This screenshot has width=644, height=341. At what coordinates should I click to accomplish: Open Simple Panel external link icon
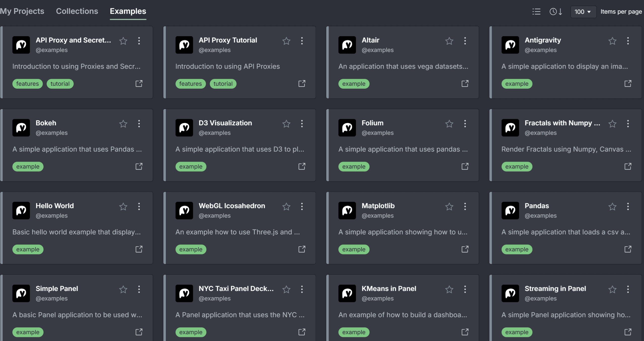click(139, 332)
